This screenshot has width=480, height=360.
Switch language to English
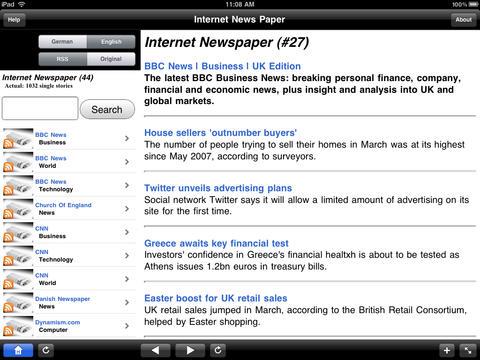point(111,42)
